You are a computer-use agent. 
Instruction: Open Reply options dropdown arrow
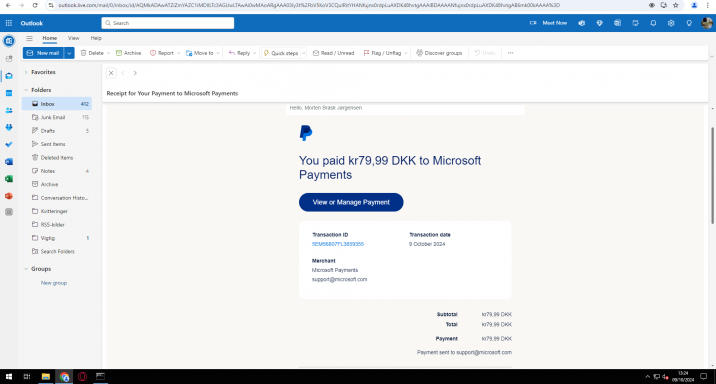(254, 53)
